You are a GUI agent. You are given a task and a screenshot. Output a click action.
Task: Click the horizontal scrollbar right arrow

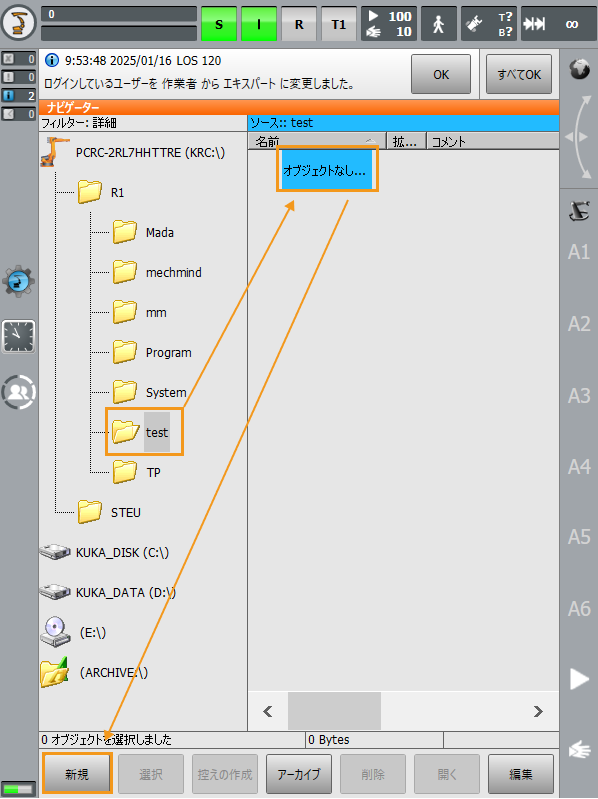[x=538, y=711]
